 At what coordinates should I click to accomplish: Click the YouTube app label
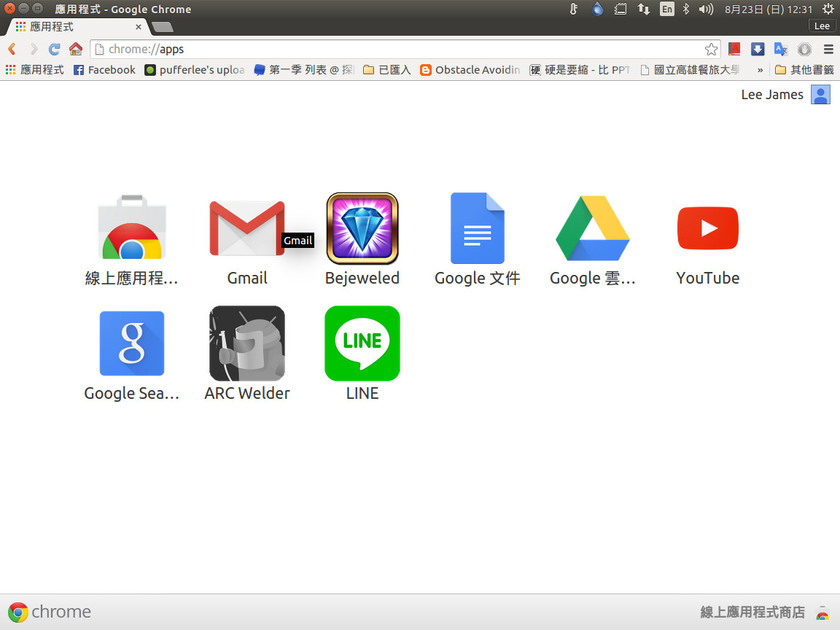[x=708, y=278]
